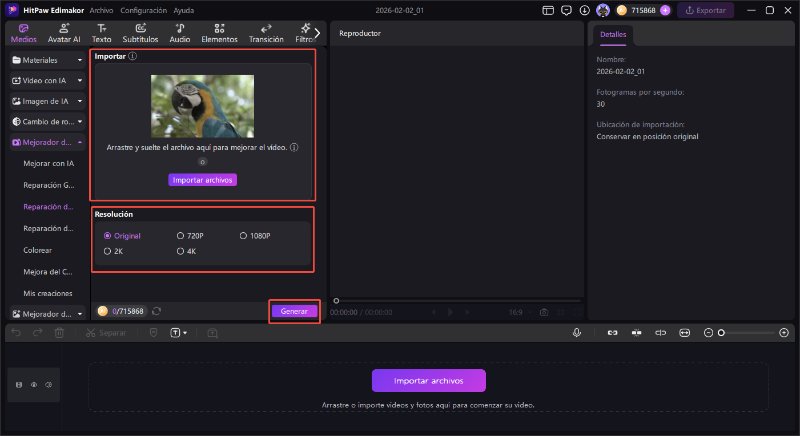The height and width of the screenshot is (436, 800).
Task: Switch to the Subtítulos tab
Action: (140, 33)
